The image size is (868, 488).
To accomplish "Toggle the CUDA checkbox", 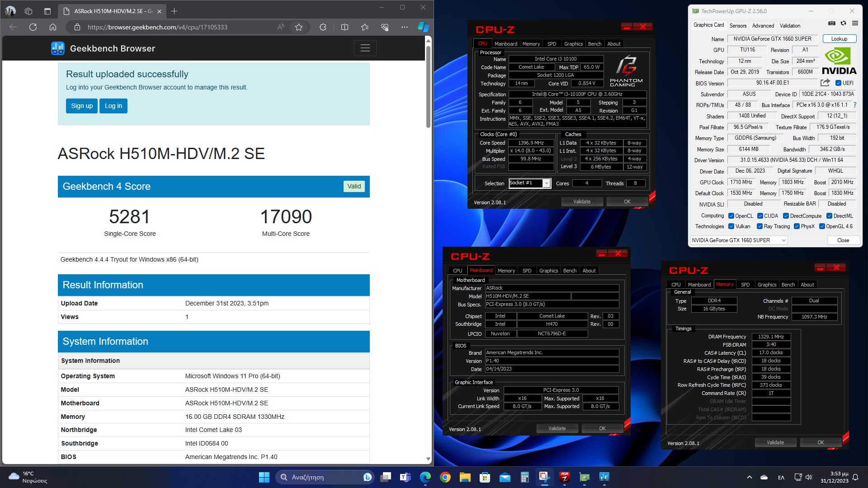I will [760, 216].
